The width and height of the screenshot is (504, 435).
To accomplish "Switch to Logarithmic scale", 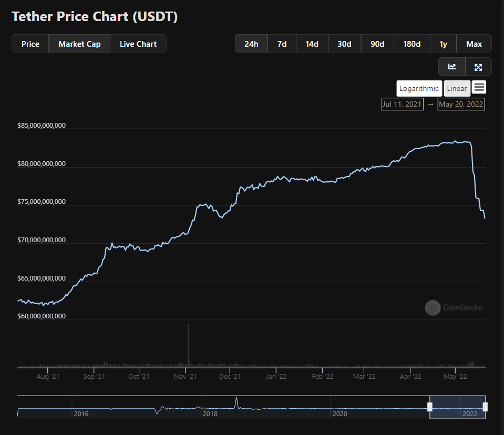I will pos(419,88).
